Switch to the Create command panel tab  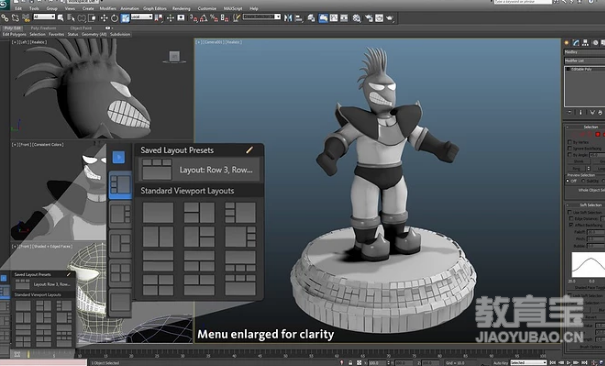(566, 43)
